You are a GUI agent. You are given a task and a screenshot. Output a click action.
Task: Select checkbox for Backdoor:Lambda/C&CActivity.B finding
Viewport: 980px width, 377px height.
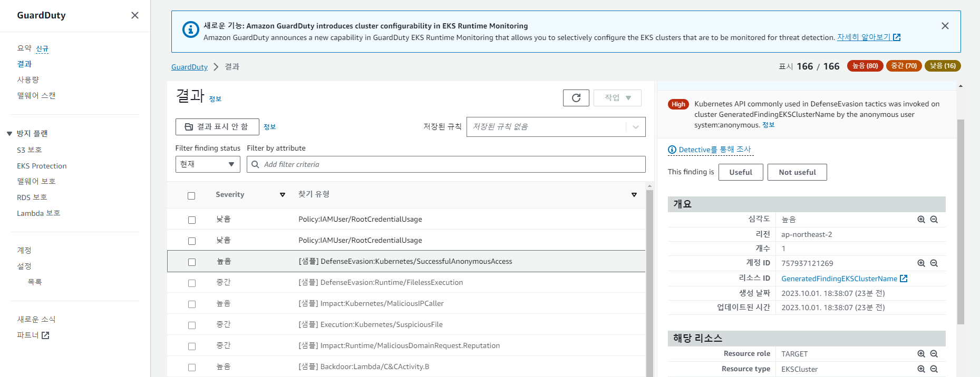(192, 368)
